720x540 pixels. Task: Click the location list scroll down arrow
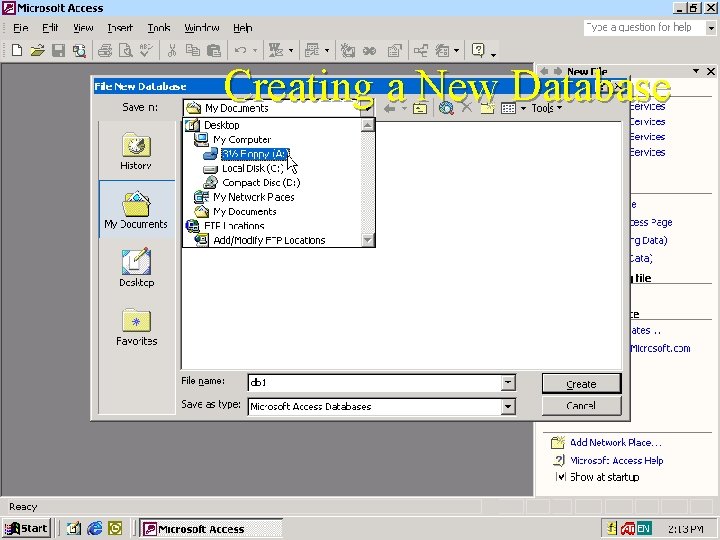pyautogui.click(x=368, y=240)
